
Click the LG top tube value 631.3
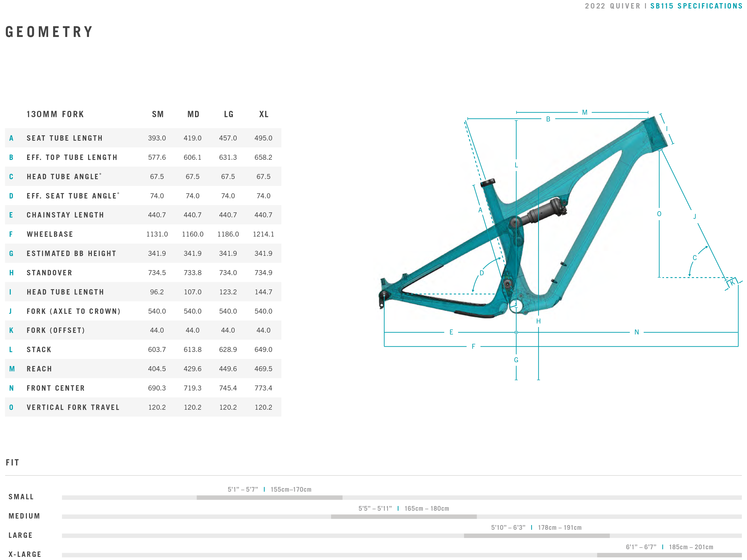click(x=228, y=157)
